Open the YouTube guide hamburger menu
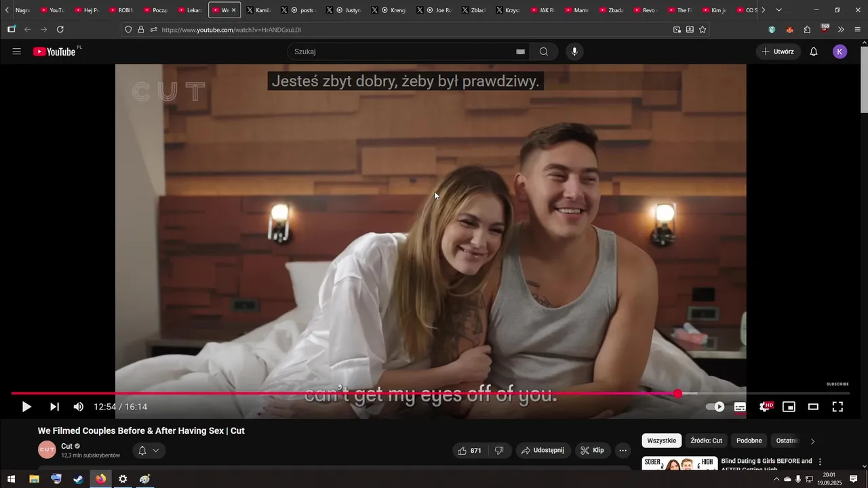868x488 pixels. coord(17,52)
